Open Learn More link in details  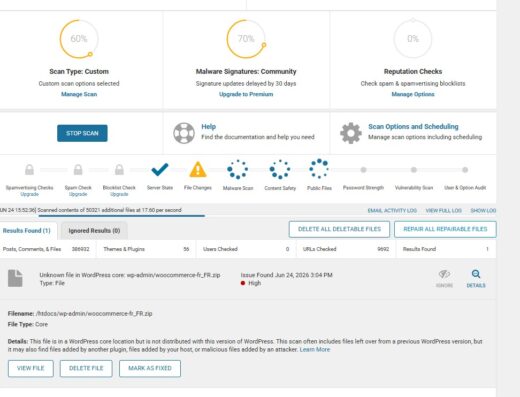(315, 350)
